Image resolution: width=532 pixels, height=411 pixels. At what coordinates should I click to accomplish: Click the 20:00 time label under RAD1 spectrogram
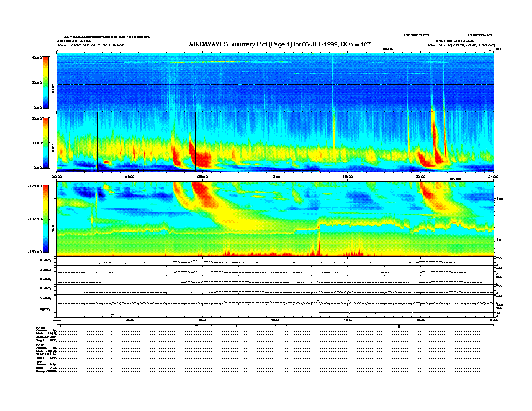click(x=420, y=177)
